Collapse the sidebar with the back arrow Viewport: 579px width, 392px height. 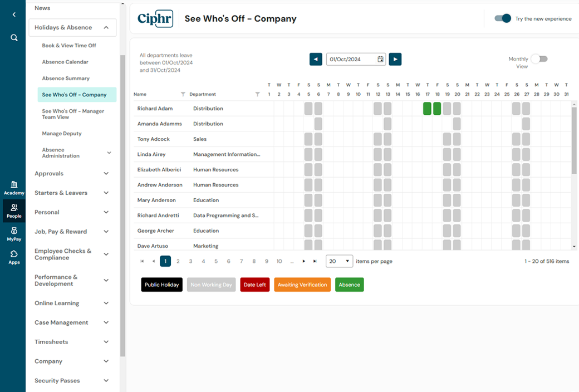tap(13, 14)
